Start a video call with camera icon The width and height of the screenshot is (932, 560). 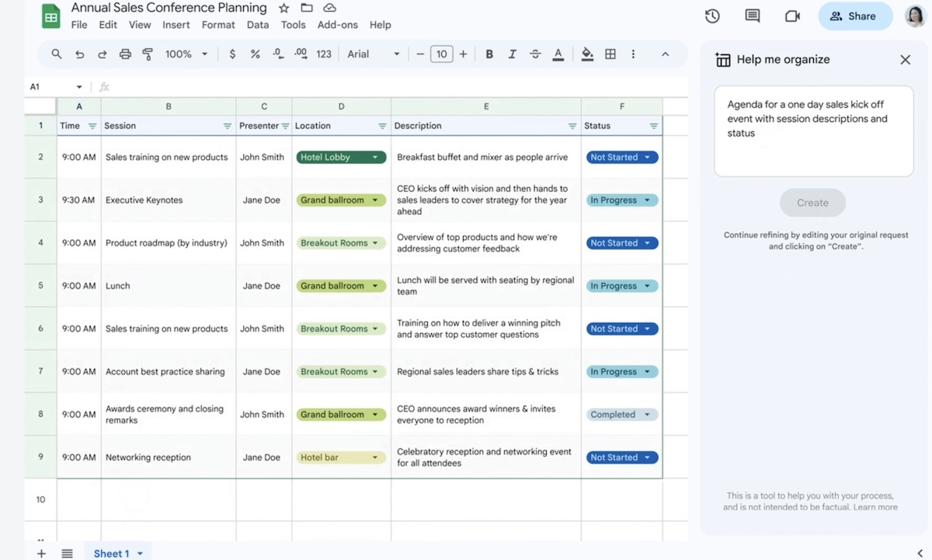pos(792,16)
